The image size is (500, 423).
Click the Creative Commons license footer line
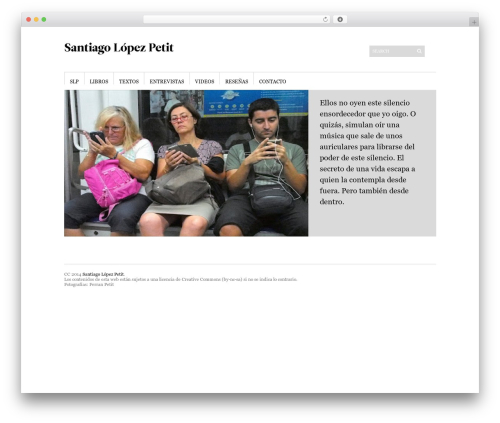(180, 279)
